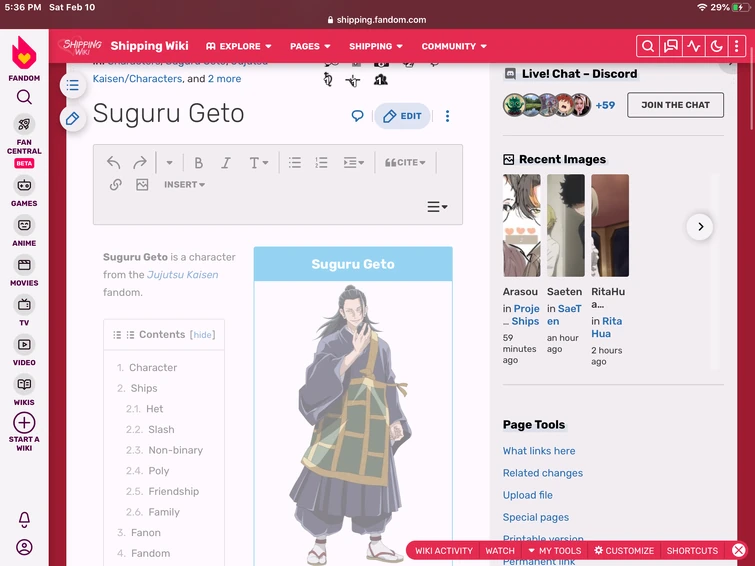Toggle dark mode moon icon
This screenshot has width=755, height=566.
pyautogui.click(x=716, y=46)
